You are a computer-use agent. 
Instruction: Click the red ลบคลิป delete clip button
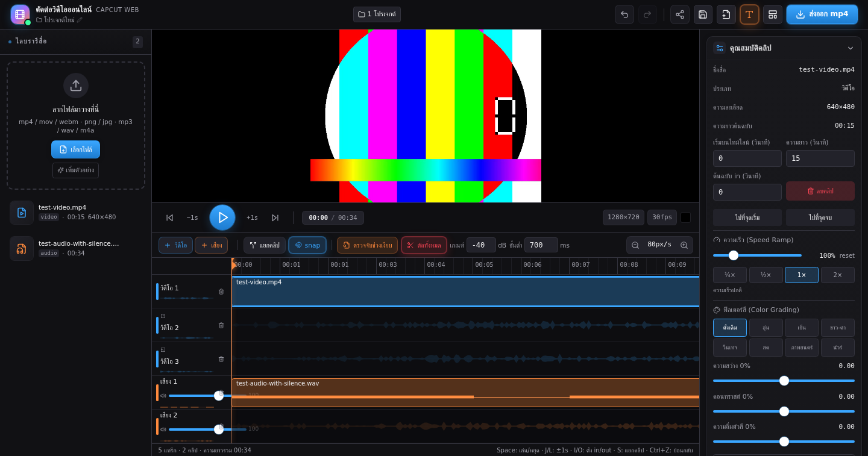click(820, 191)
